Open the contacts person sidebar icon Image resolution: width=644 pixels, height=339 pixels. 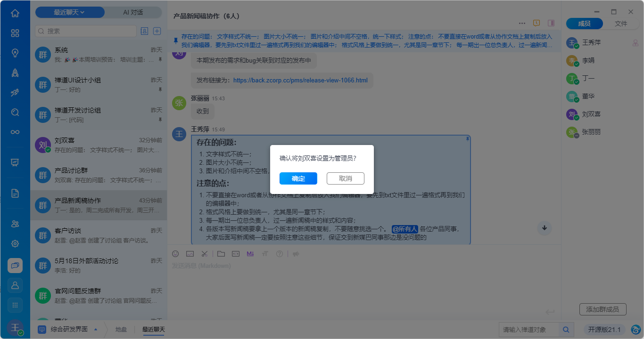(x=15, y=285)
